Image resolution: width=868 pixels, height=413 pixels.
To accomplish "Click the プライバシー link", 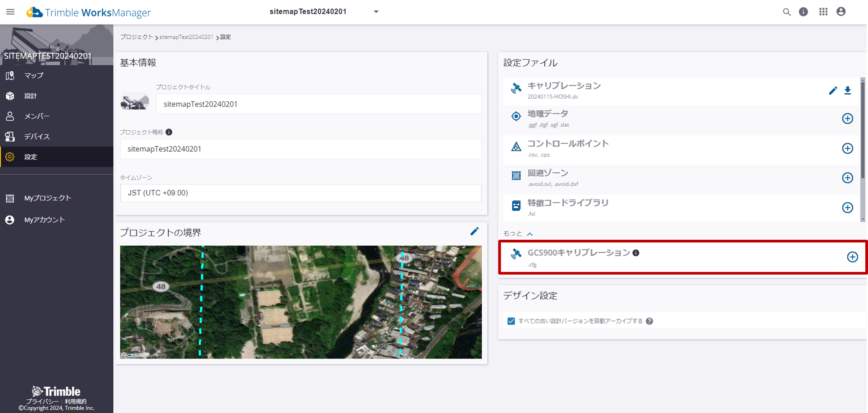I will (x=42, y=401).
